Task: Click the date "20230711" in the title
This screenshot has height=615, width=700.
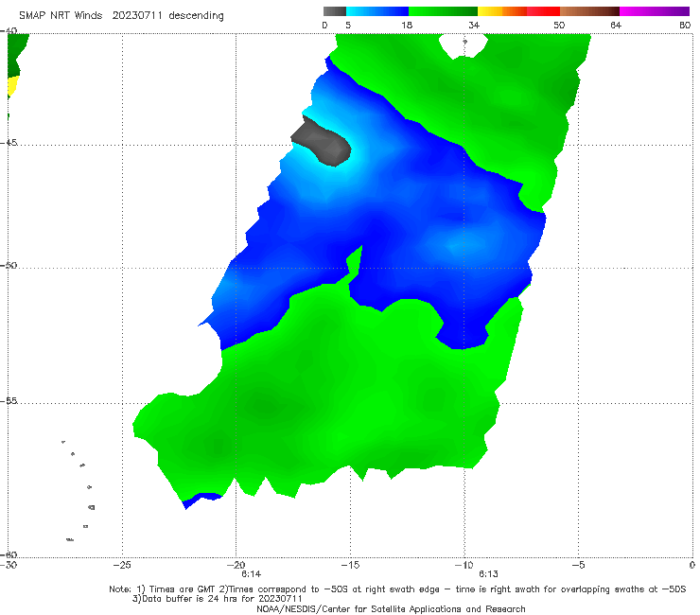Action: click(x=137, y=15)
